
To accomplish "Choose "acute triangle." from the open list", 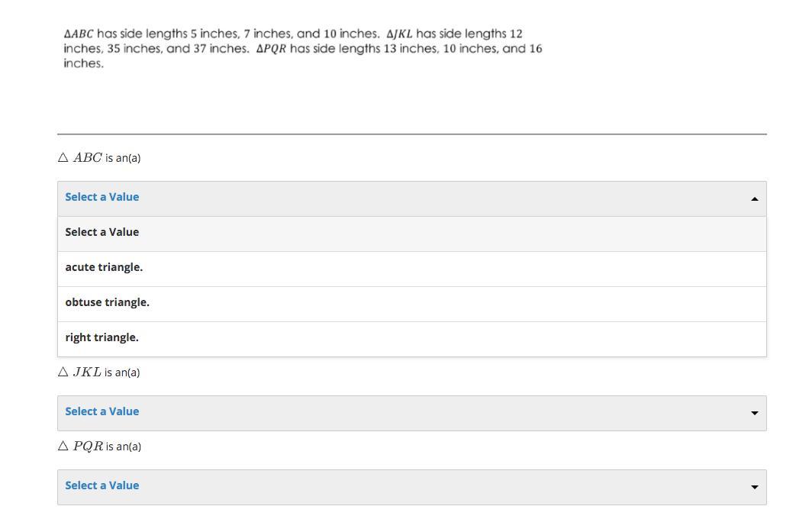I will (x=104, y=267).
